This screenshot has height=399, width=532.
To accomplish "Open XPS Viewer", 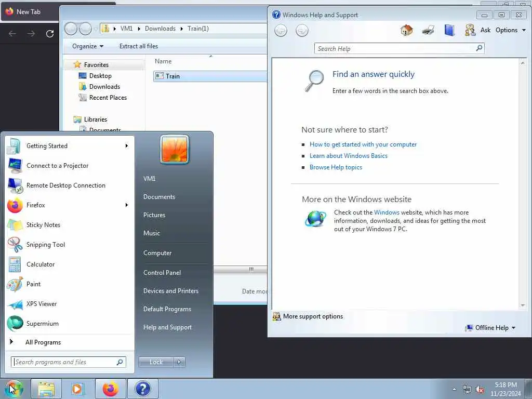I will [x=70, y=303].
